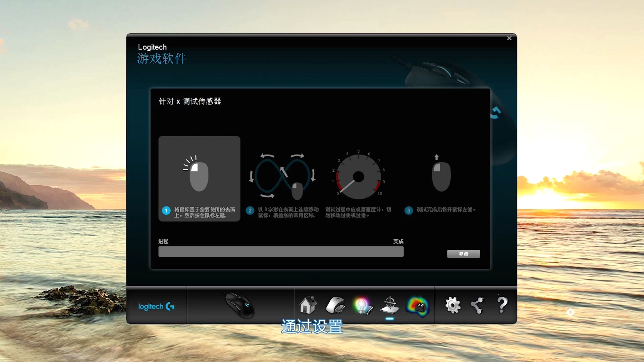The image size is (644, 362).
Task: Open the Home icon in the bottom bar
Action: pos(308,305)
